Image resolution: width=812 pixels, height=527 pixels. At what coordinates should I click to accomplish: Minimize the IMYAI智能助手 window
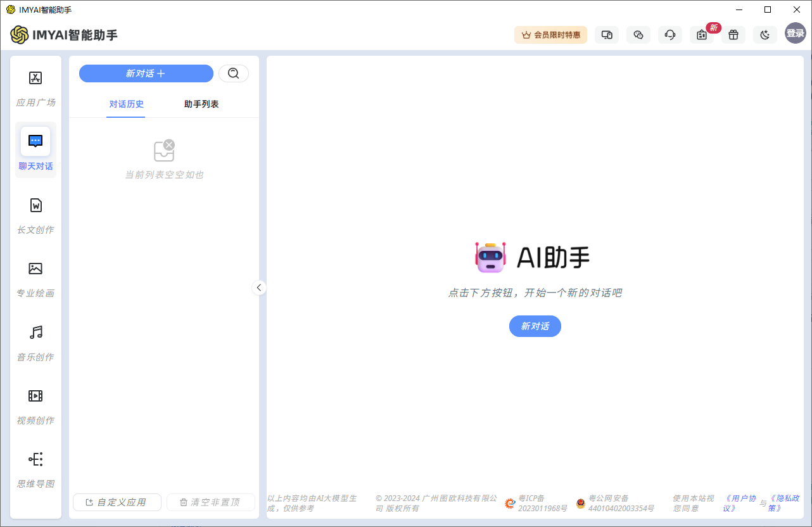[739, 10]
